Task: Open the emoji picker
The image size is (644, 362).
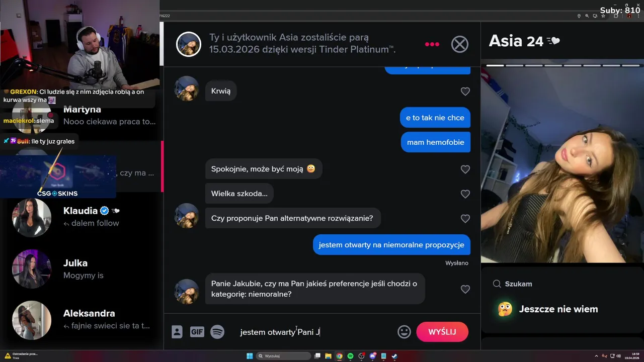Action: coord(404,332)
